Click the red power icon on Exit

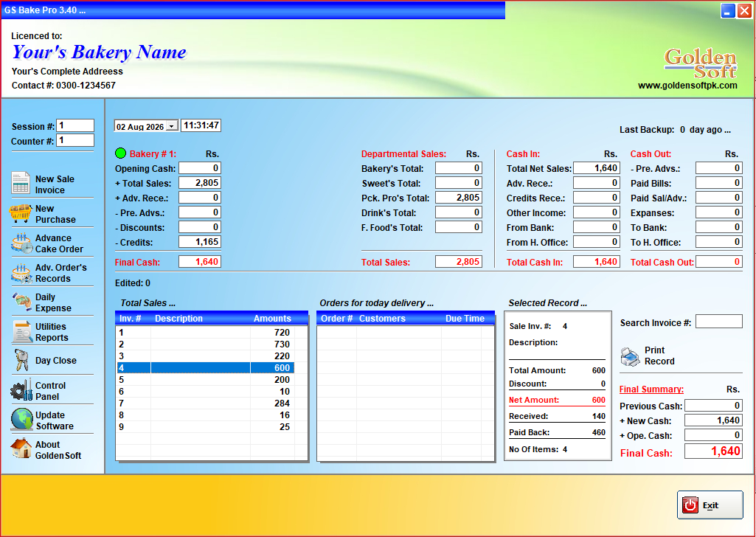(x=690, y=505)
